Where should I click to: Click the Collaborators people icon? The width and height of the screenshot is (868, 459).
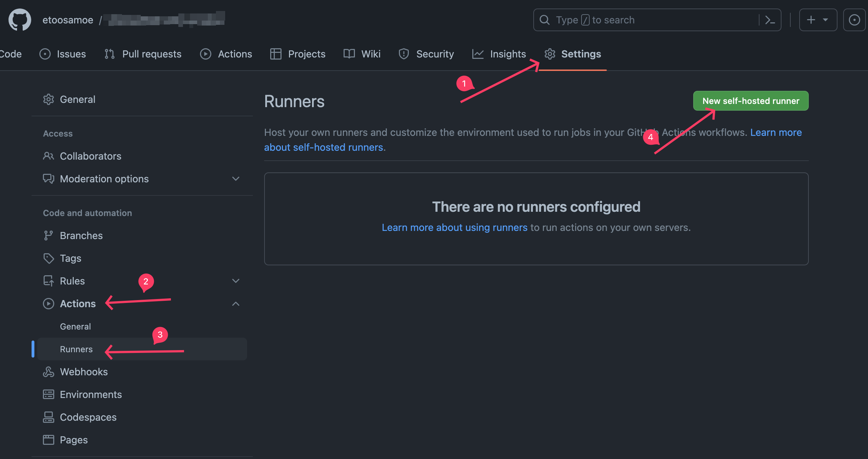pos(49,156)
